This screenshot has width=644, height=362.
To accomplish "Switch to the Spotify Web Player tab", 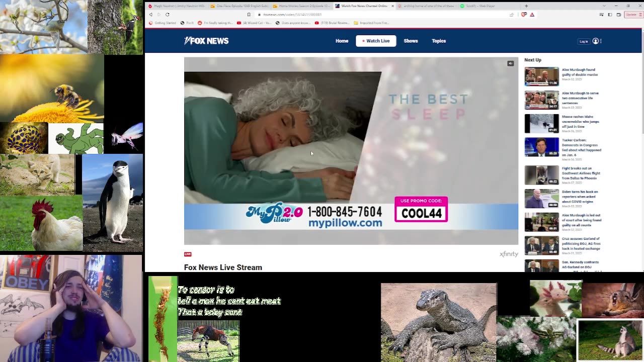I will (488, 6).
